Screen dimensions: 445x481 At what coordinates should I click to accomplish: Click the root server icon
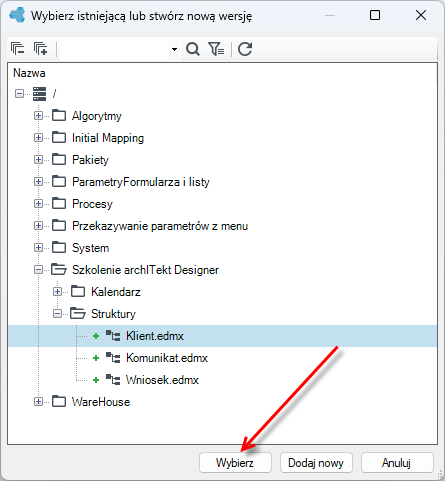39,94
